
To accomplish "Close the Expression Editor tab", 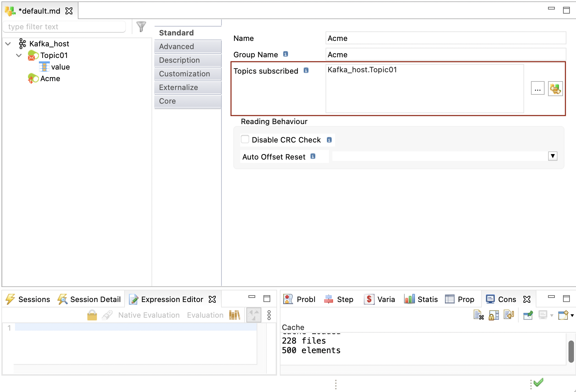I will [x=212, y=299].
